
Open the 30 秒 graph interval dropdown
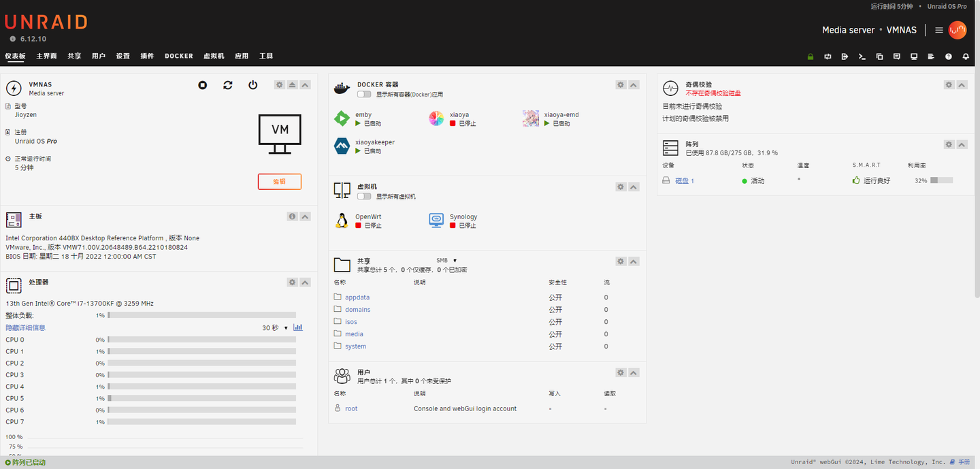pos(275,327)
